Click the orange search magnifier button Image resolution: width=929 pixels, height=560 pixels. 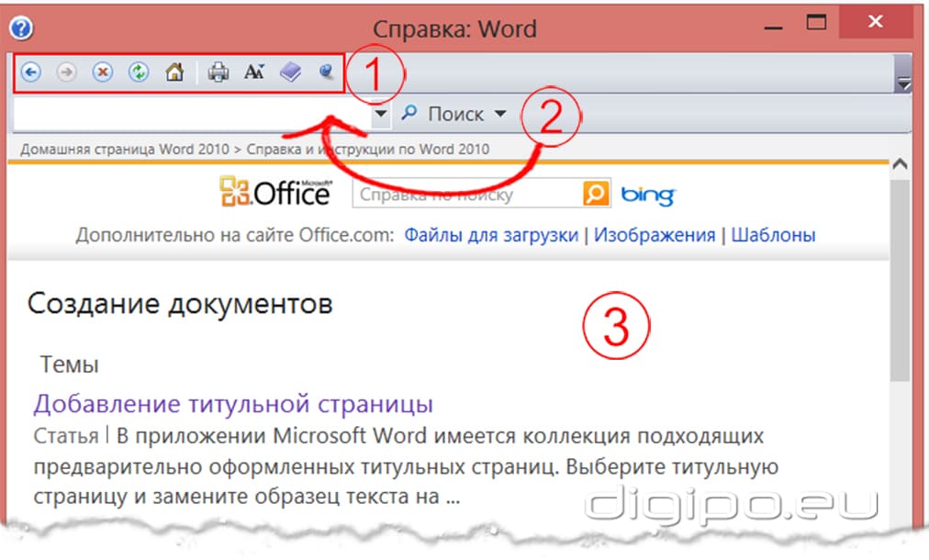(x=595, y=193)
